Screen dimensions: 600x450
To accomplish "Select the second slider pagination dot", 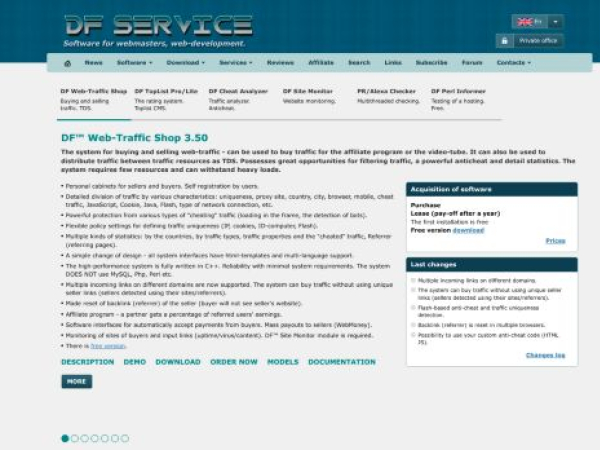I will tap(75, 439).
